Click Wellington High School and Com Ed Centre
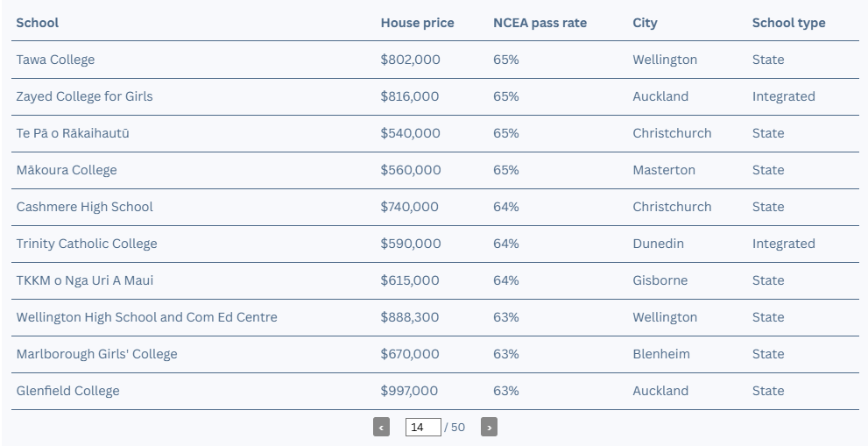 [146, 317]
